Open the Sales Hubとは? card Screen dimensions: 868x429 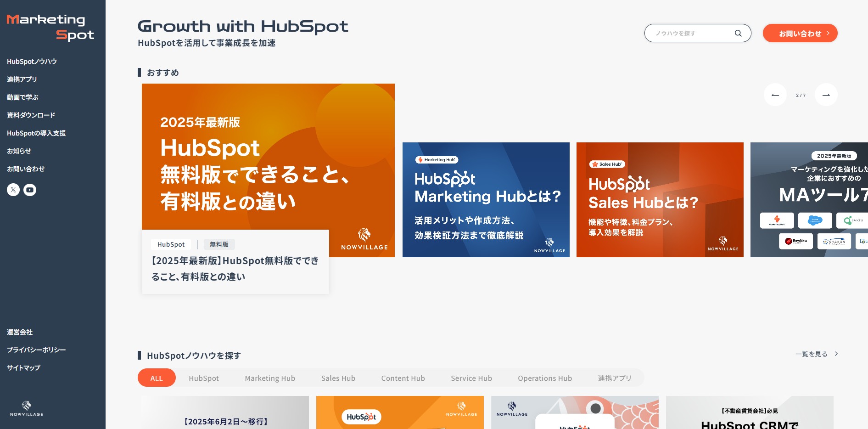660,200
